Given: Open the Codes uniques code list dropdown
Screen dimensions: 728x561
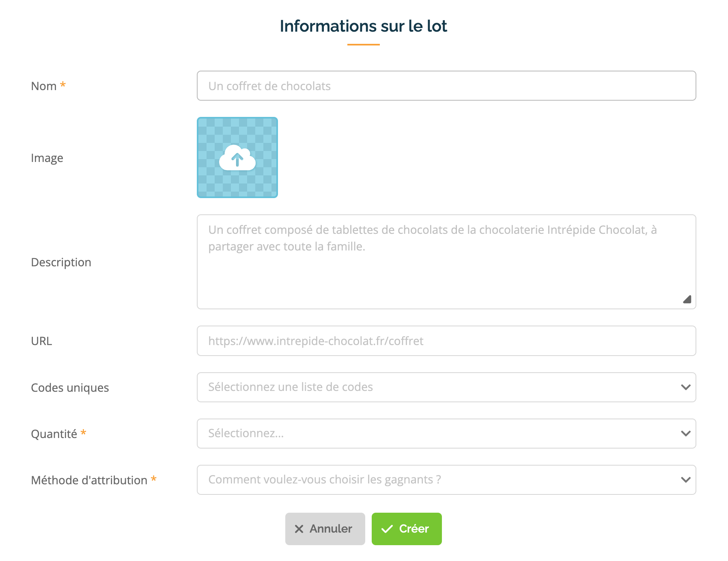Looking at the screenshot, I should point(446,387).
